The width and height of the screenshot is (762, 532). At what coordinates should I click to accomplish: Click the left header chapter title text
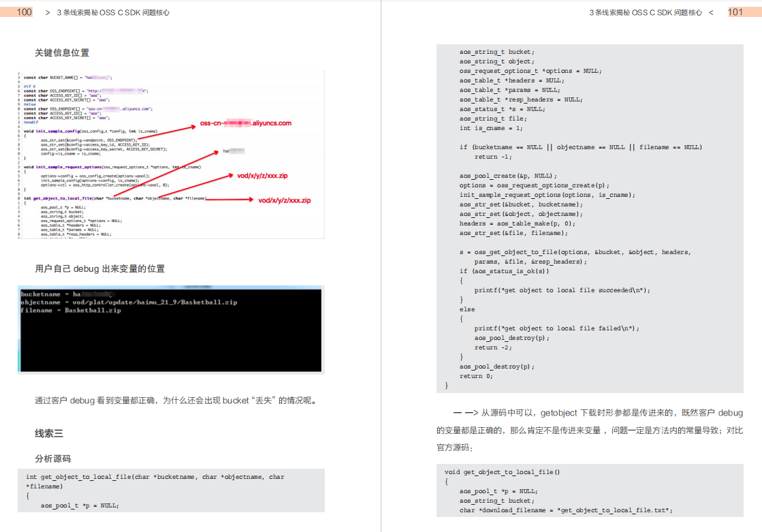[113, 12]
